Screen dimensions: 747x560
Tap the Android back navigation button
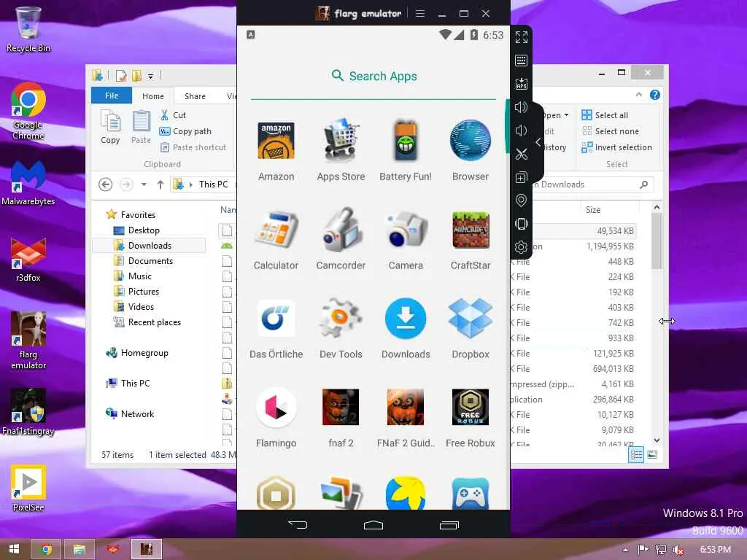[x=298, y=525]
